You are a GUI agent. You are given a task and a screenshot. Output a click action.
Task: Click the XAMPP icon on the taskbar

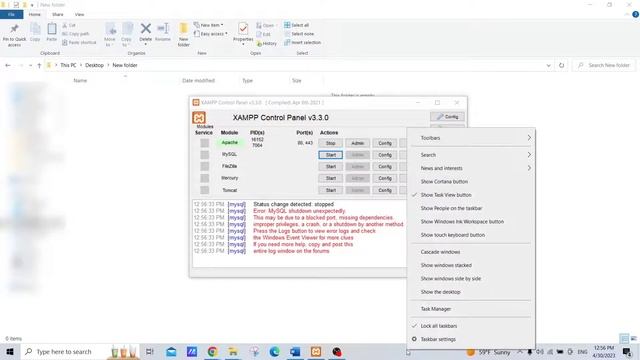[x=316, y=351]
